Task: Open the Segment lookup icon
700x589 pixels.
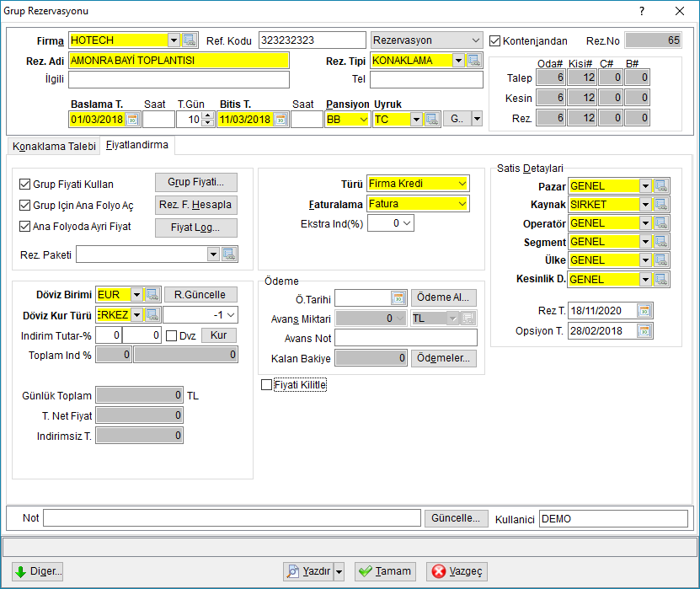Action: (x=661, y=242)
